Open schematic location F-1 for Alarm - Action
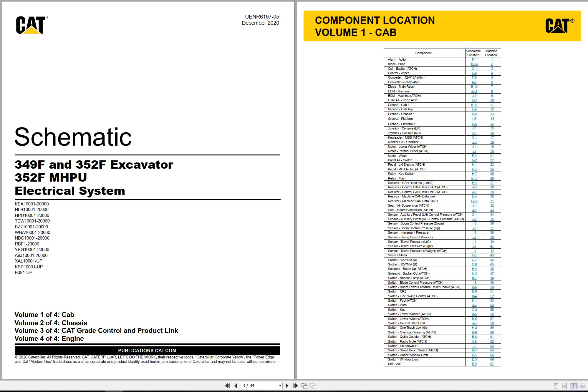The height and width of the screenshot is (392, 588). (474, 59)
